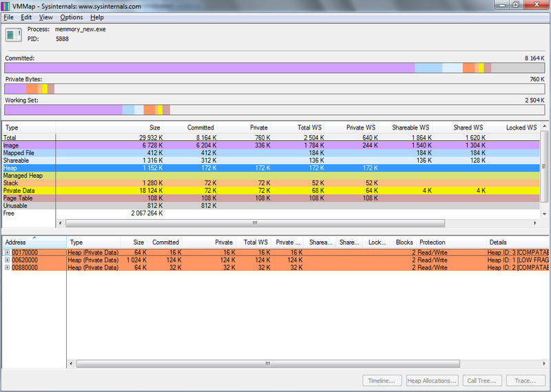Sort summary by Size column header

[x=110, y=127]
